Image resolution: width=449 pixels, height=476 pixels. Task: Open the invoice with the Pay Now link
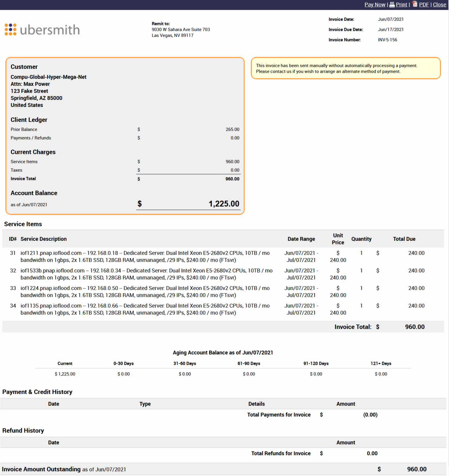[x=375, y=5]
